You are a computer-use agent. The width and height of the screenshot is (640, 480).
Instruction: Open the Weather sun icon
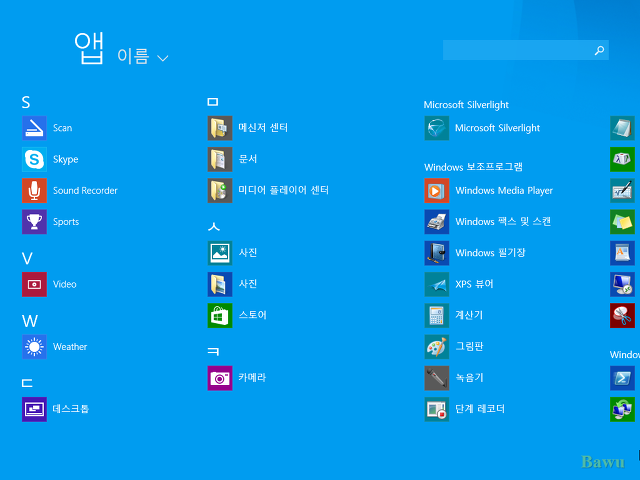tap(34, 347)
